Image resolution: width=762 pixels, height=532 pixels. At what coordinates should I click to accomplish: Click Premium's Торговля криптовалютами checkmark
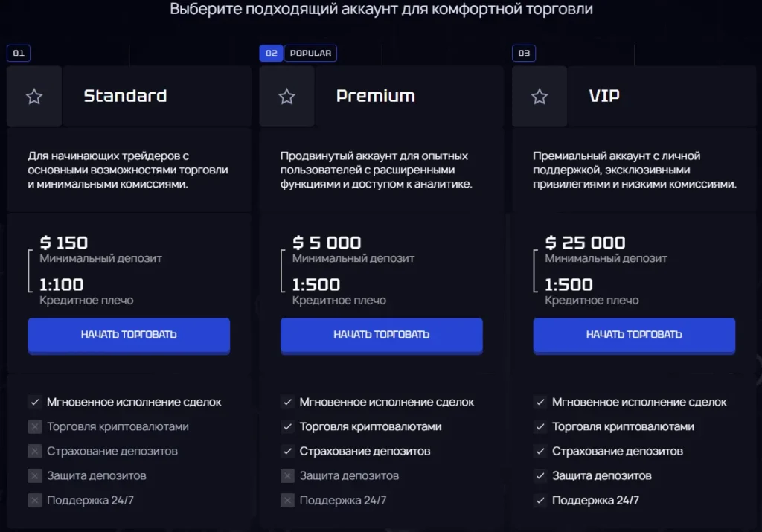pyautogui.click(x=288, y=426)
